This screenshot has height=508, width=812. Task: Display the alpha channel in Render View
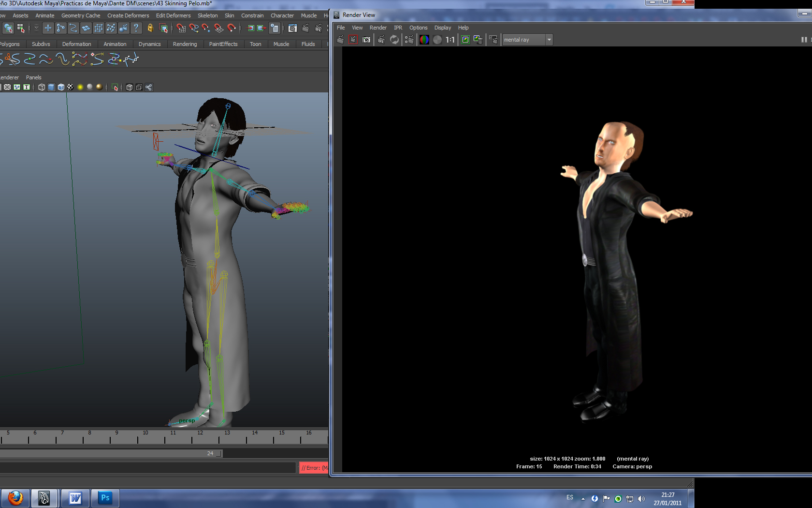point(437,40)
